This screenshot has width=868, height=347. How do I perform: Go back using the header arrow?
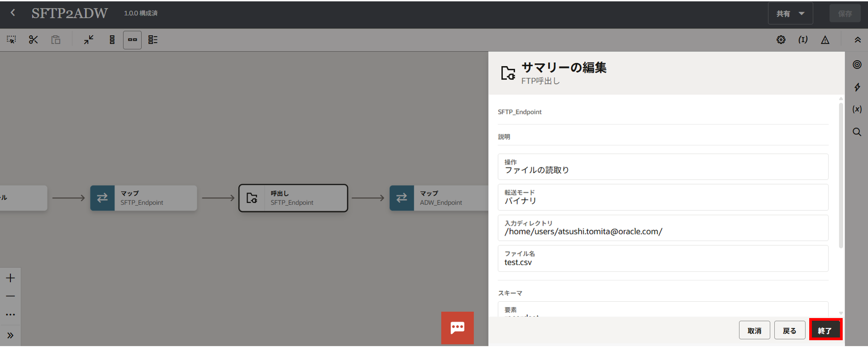[13, 13]
